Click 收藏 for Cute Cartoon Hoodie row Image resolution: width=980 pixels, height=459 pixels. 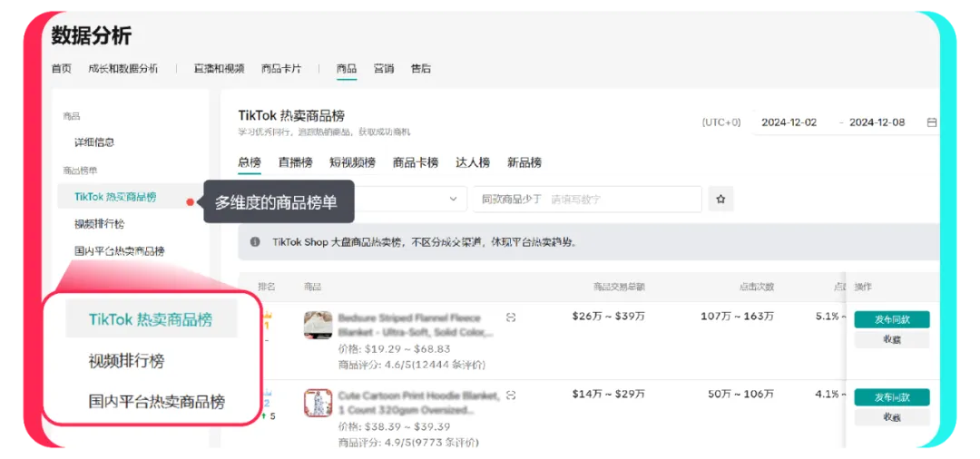892,418
